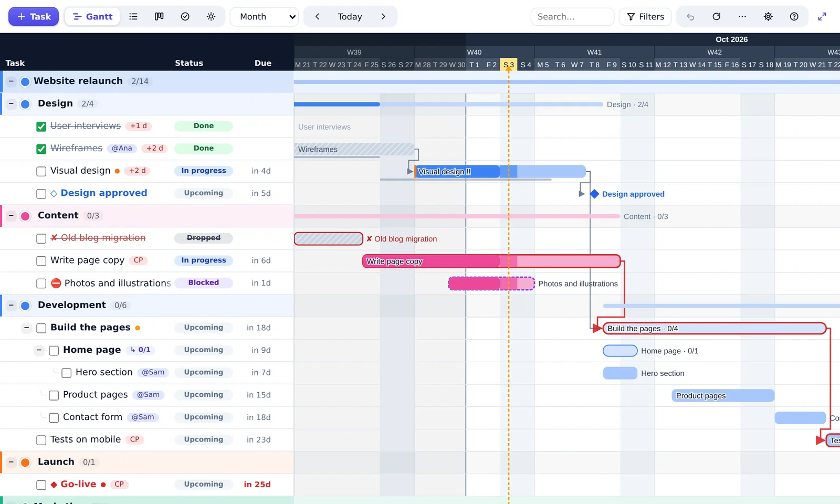The image size is (840, 504).
Task: Select the Product pages Gantt bar
Action: pos(723,396)
